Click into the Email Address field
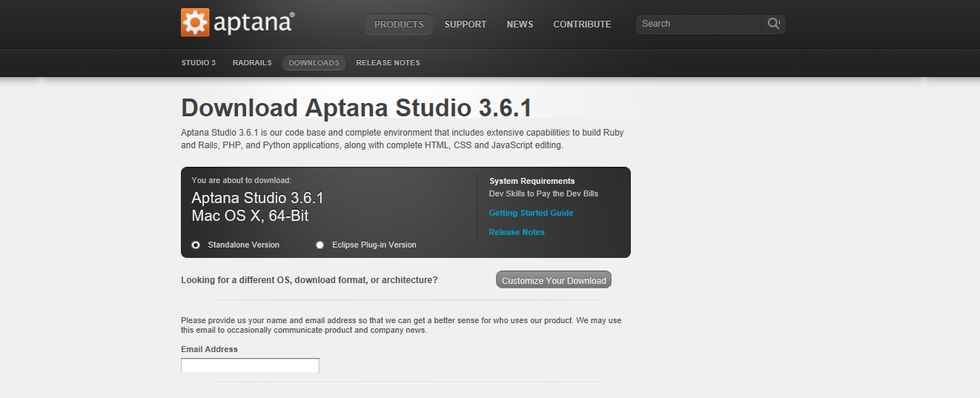 tap(250, 365)
